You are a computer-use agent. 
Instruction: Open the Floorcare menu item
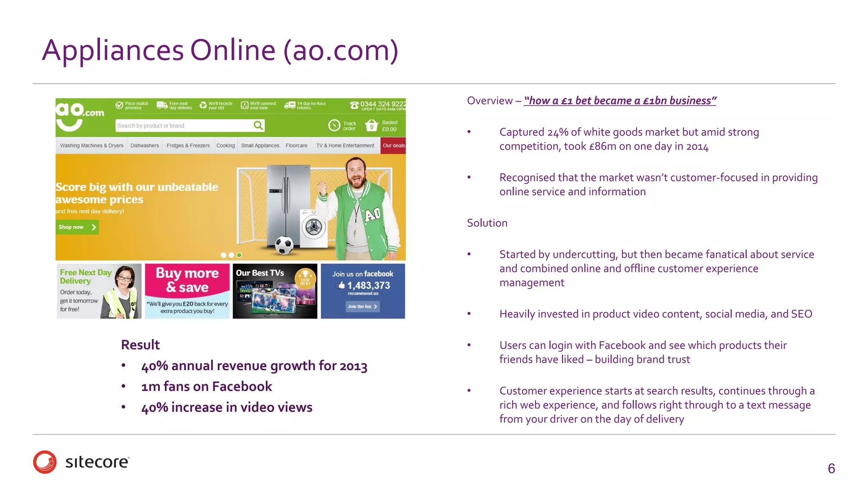tap(296, 146)
